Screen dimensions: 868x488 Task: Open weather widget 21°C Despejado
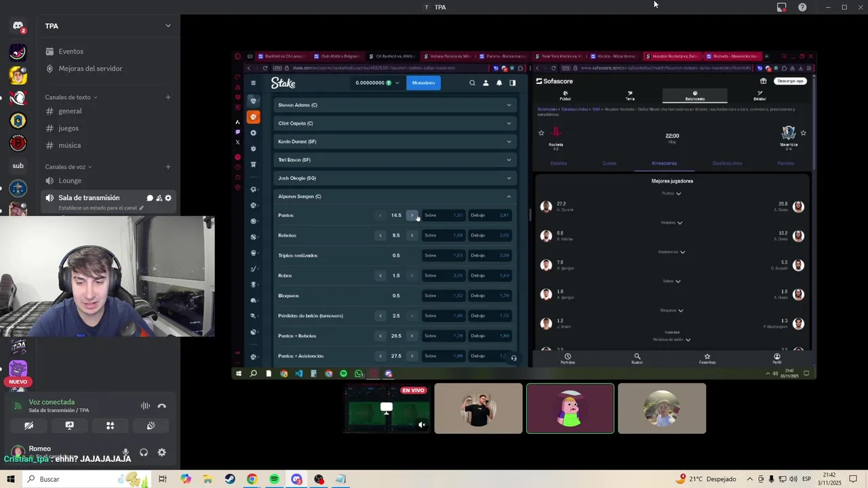click(x=707, y=479)
